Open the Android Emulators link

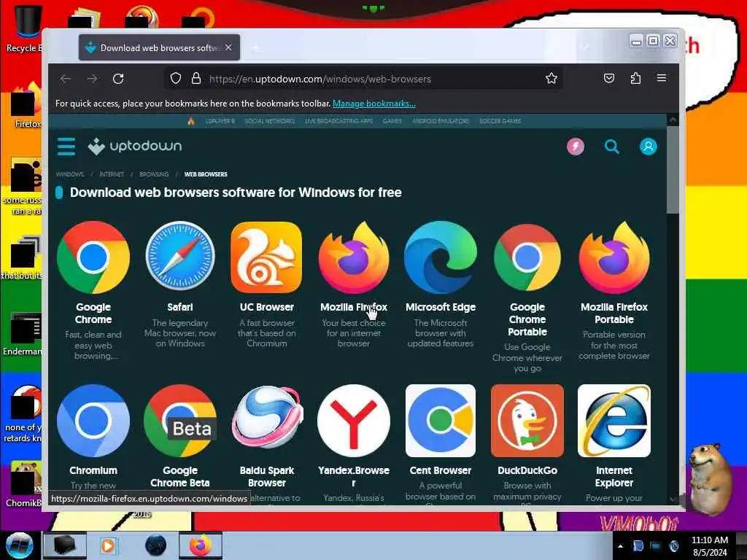pos(441,121)
